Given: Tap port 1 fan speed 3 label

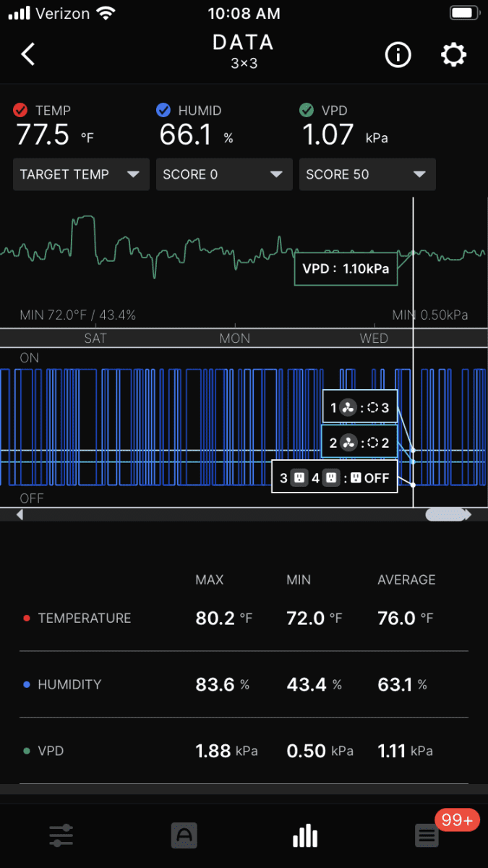Looking at the screenshot, I should pos(359,408).
